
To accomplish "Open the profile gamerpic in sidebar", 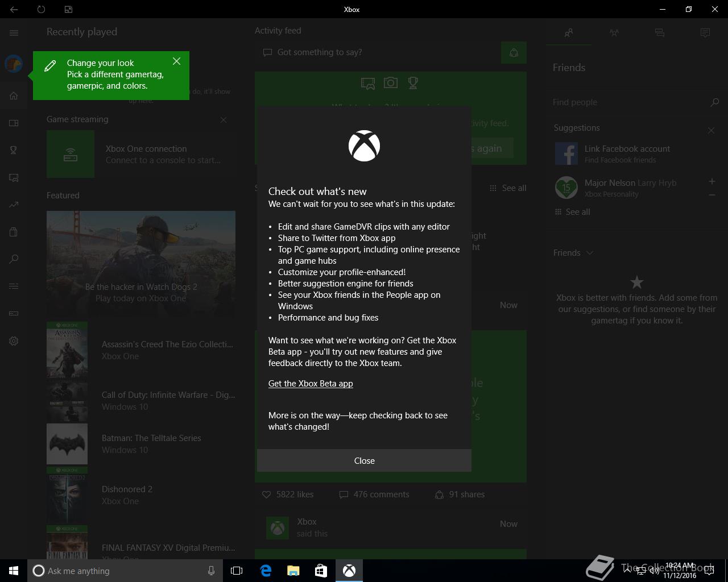I will (14, 64).
